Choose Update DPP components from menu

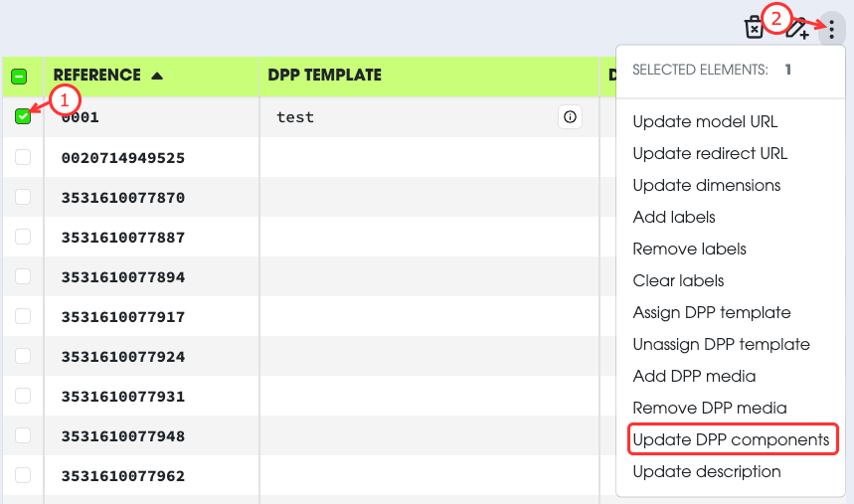click(731, 439)
